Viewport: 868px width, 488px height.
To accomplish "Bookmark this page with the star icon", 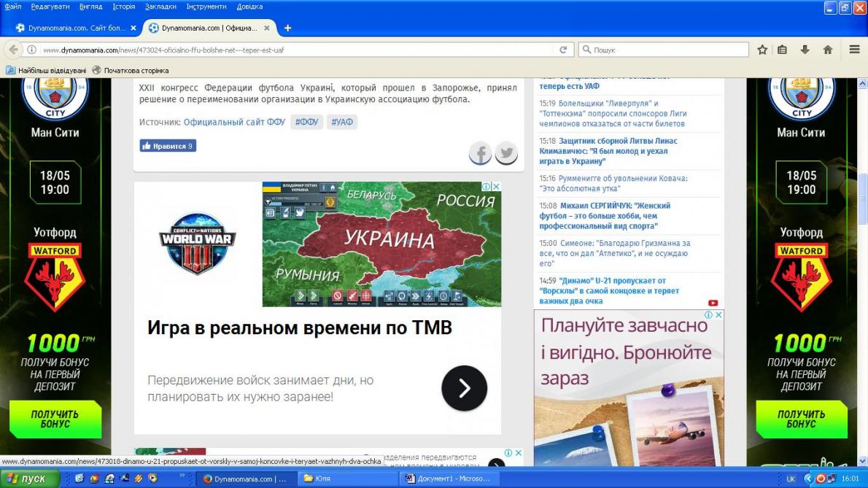I will coord(762,50).
